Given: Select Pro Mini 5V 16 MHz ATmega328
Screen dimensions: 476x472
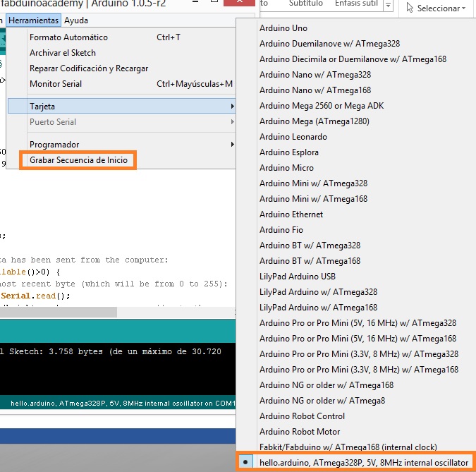Looking at the screenshot, I should click(x=355, y=323).
